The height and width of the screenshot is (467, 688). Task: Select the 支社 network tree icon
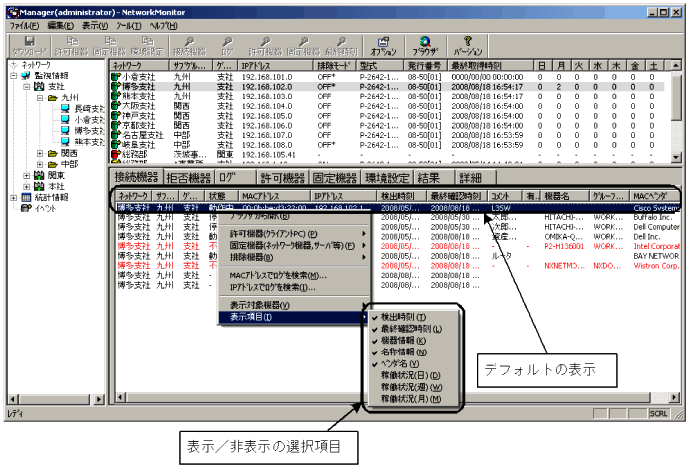[39, 86]
